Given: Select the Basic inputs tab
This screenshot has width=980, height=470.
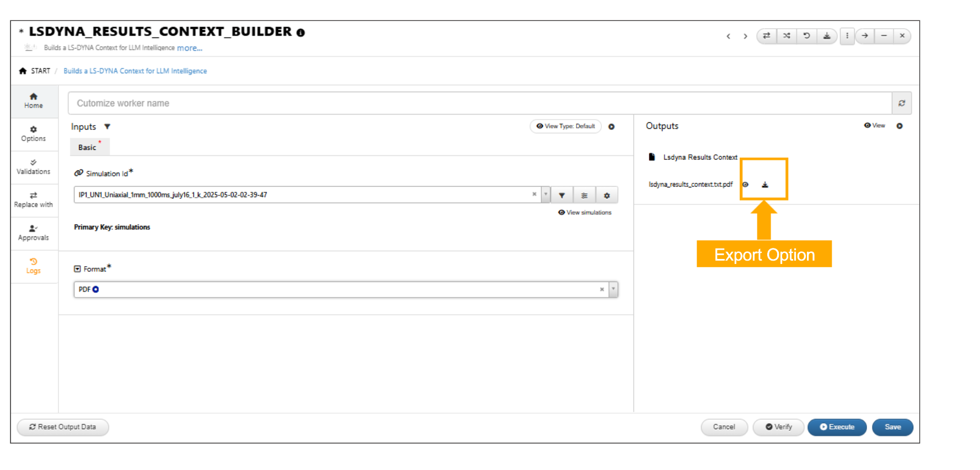Looking at the screenshot, I should click(89, 147).
